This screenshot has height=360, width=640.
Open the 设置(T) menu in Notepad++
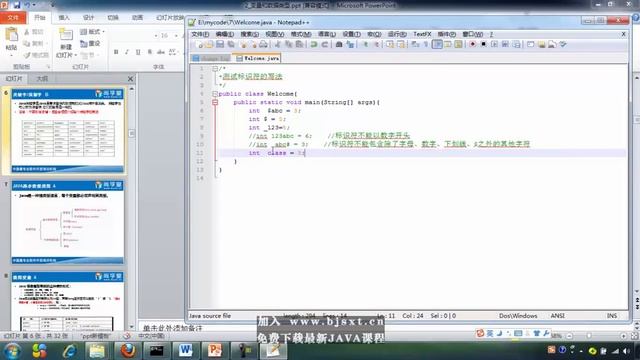(351, 34)
